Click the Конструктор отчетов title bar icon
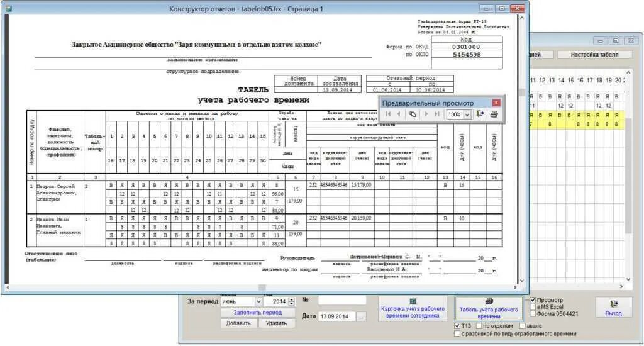Screen dimensions: 644x346 coord(8,9)
